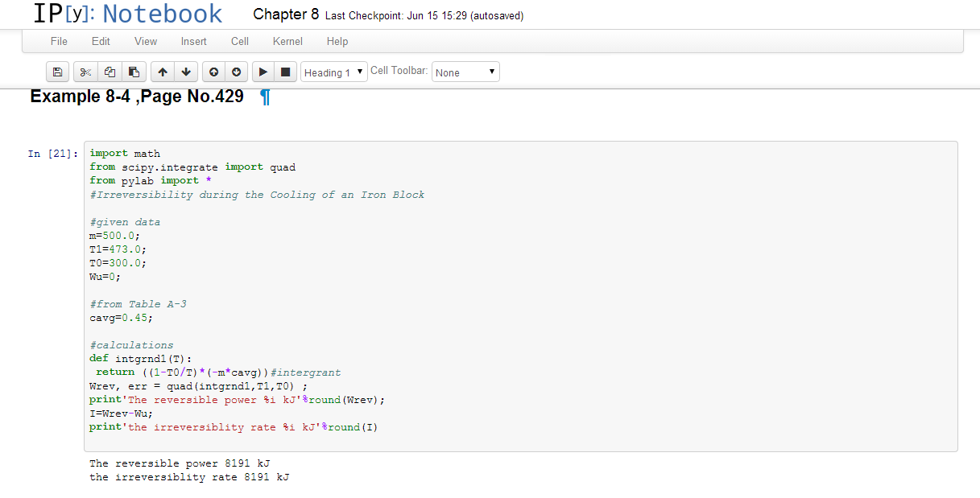The height and width of the screenshot is (498, 980).
Task: Interrupt the kernel with the stop button
Action: pyautogui.click(x=285, y=72)
